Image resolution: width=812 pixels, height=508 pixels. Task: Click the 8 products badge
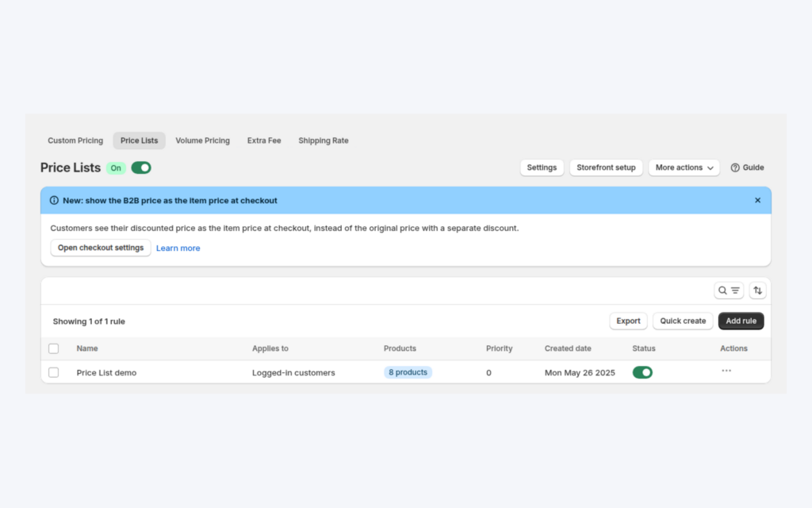(x=408, y=372)
